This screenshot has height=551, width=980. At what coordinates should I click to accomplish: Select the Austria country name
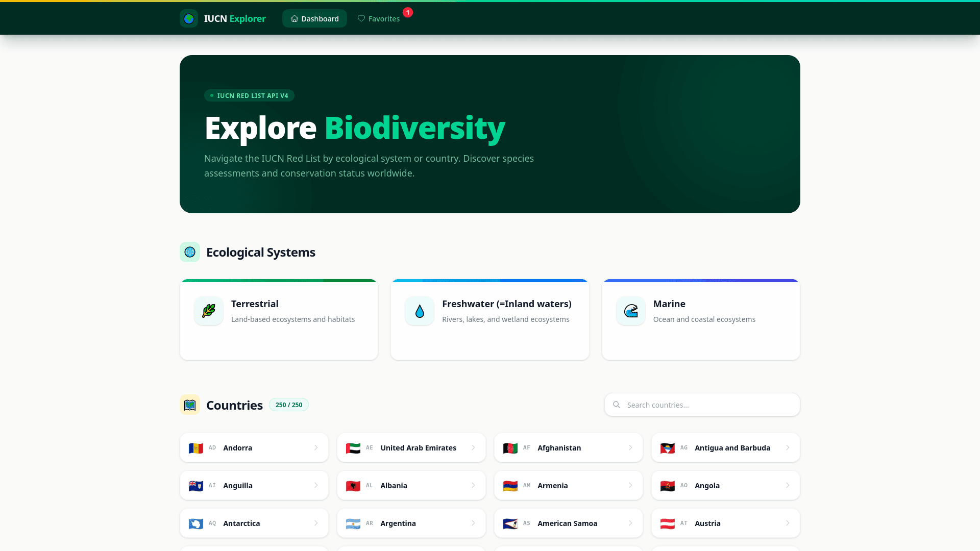click(x=707, y=523)
